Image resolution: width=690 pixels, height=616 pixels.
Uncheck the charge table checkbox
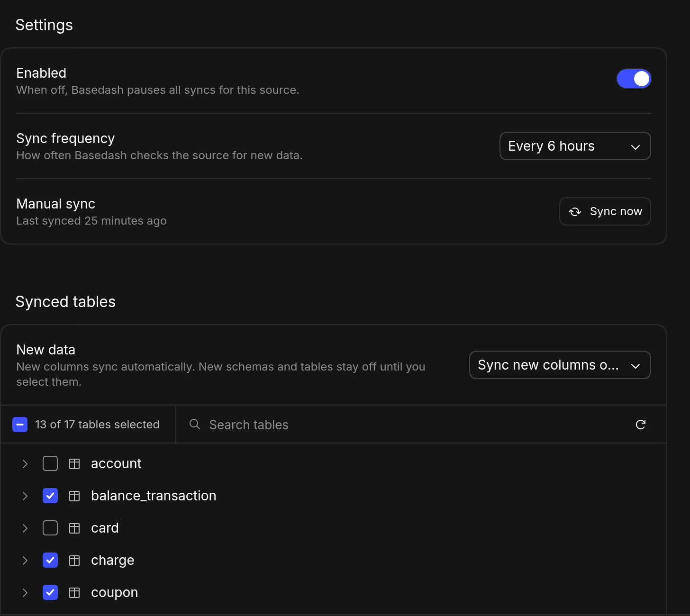[x=50, y=560]
